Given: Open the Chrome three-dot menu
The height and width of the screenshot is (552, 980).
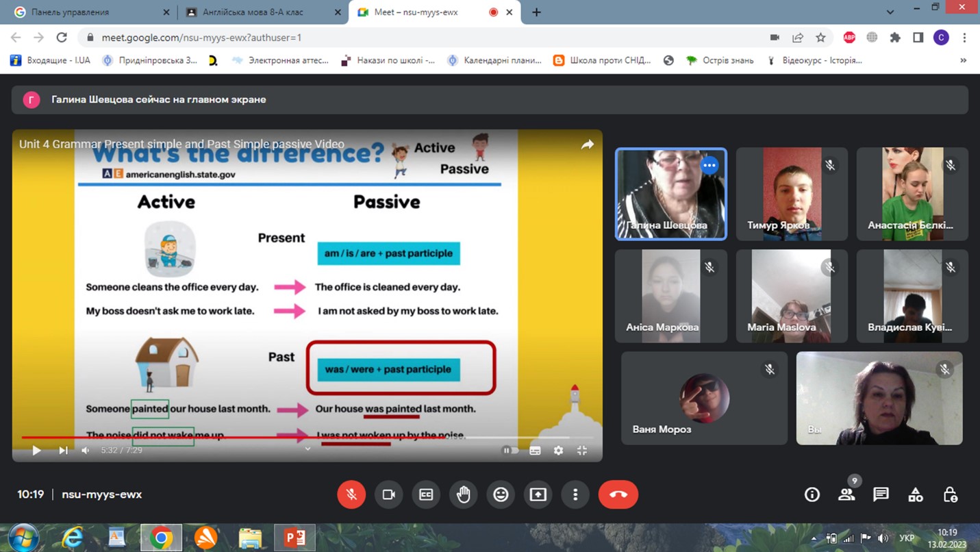Looking at the screenshot, I should pyautogui.click(x=964, y=38).
